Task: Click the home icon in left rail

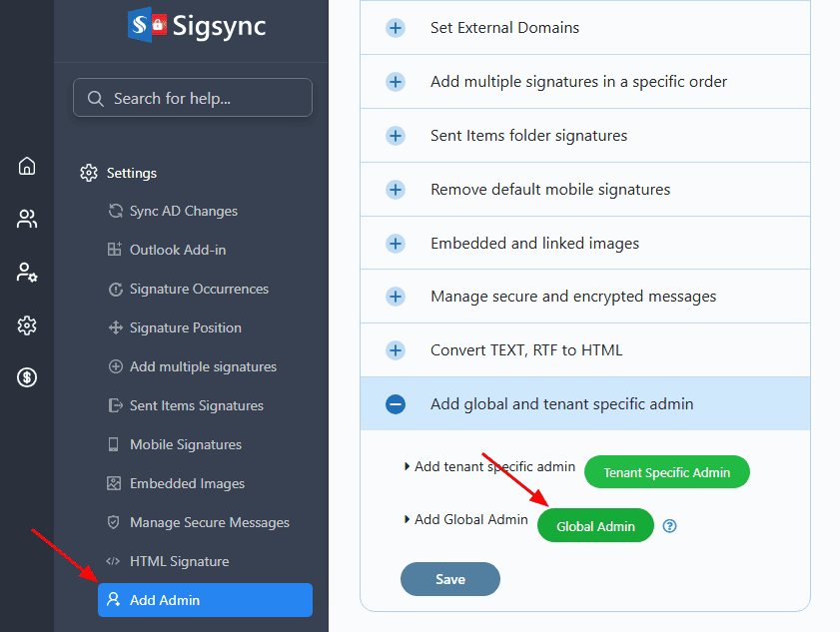Action: point(27,166)
